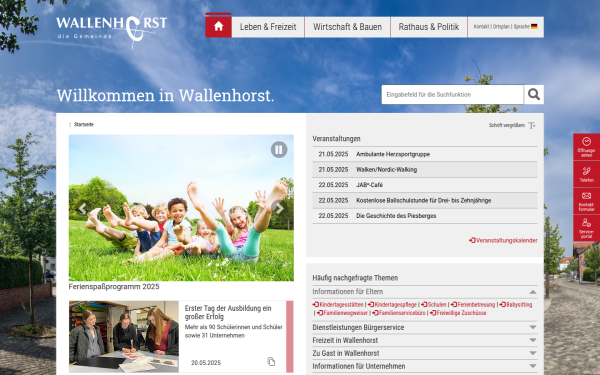The image size is (600, 375).
Task: Expand Informationen für Unternehmen section
Action: pyautogui.click(x=425, y=366)
